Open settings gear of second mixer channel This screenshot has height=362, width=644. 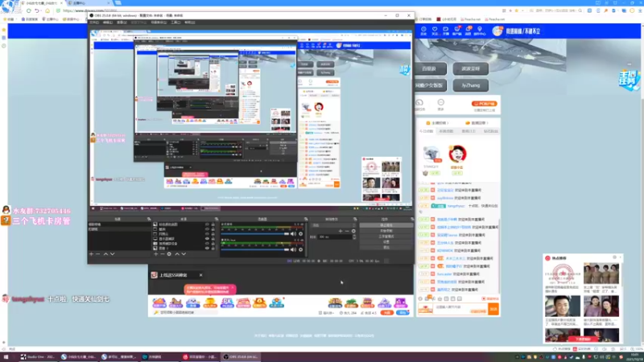point(300,249)
